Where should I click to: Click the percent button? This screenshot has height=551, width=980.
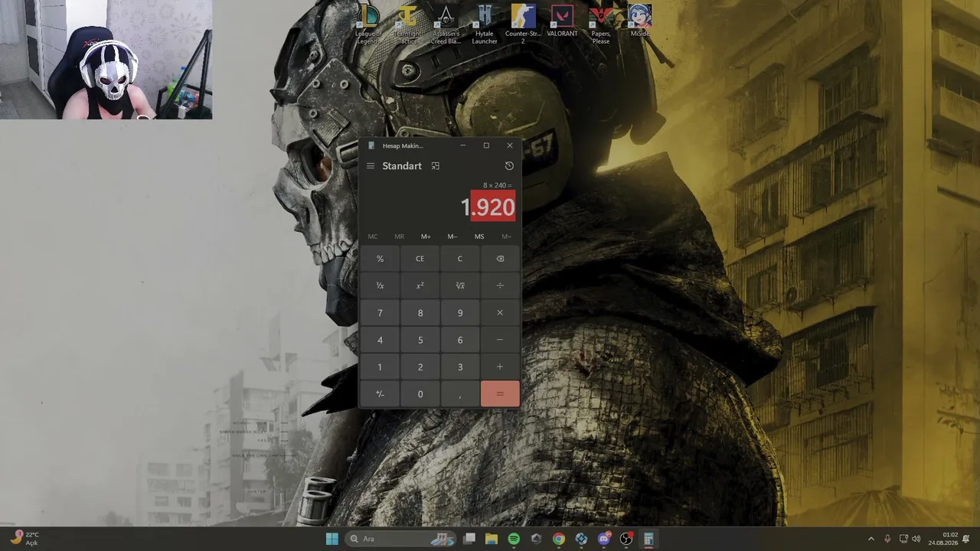coord(380,259)
